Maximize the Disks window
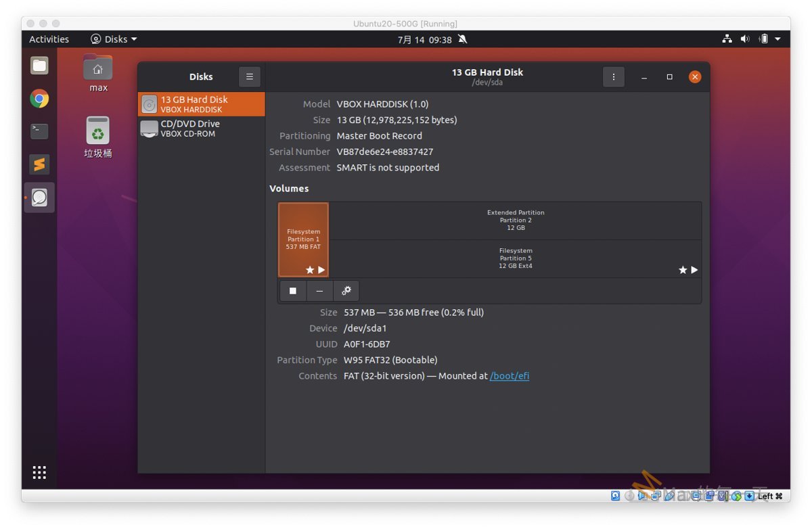The image size is (812, 529). click(x=669, y=77)
